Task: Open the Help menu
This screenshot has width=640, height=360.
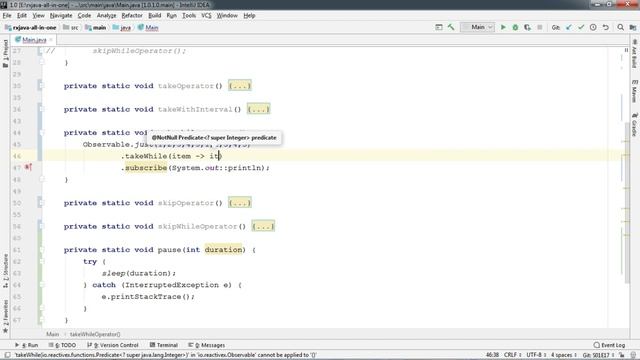Action: point(249,16)
